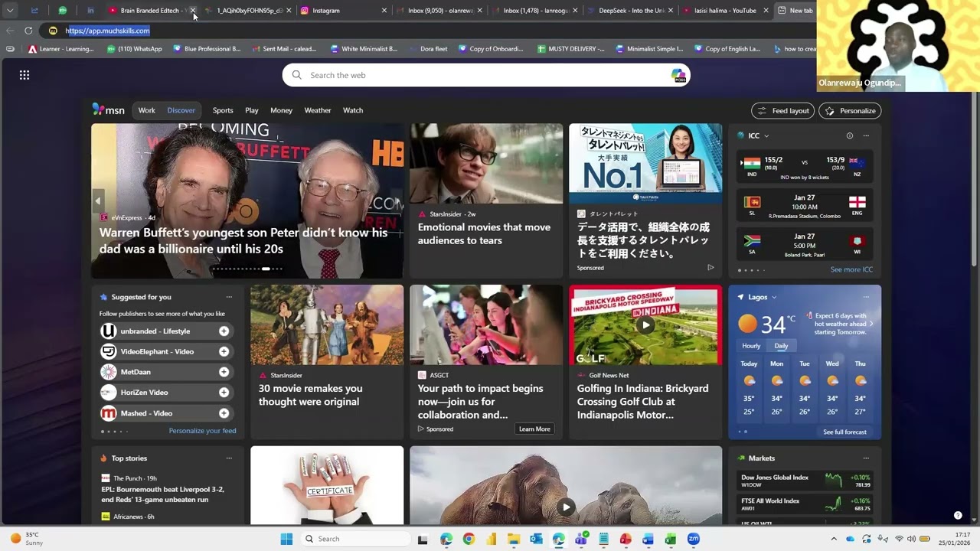Screen dimensions: 980x551
Task: Switch to the lasisi halima - YouTube tab
Action: [x=724, y=11]
